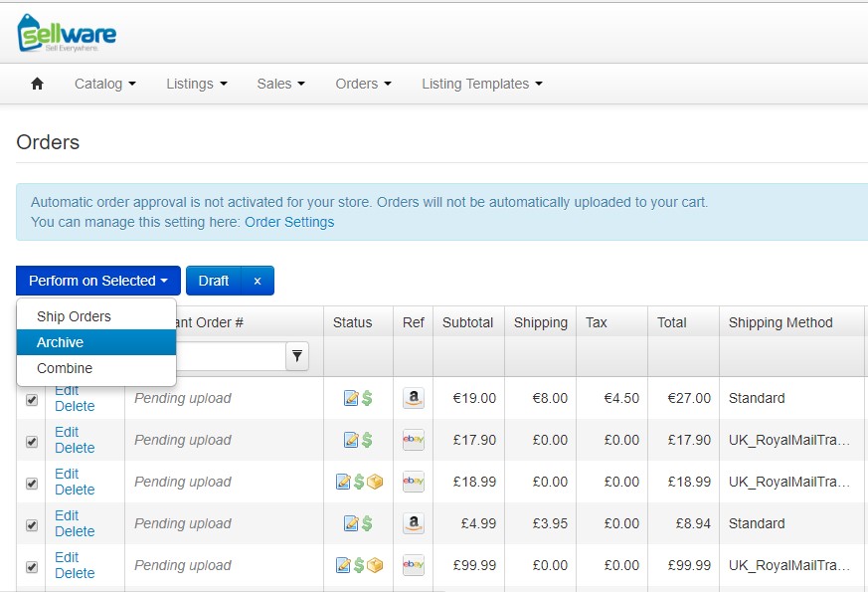Go to the home icon in navbar
The height and width of the screenshot is (592, 868).
pos(37,84)
